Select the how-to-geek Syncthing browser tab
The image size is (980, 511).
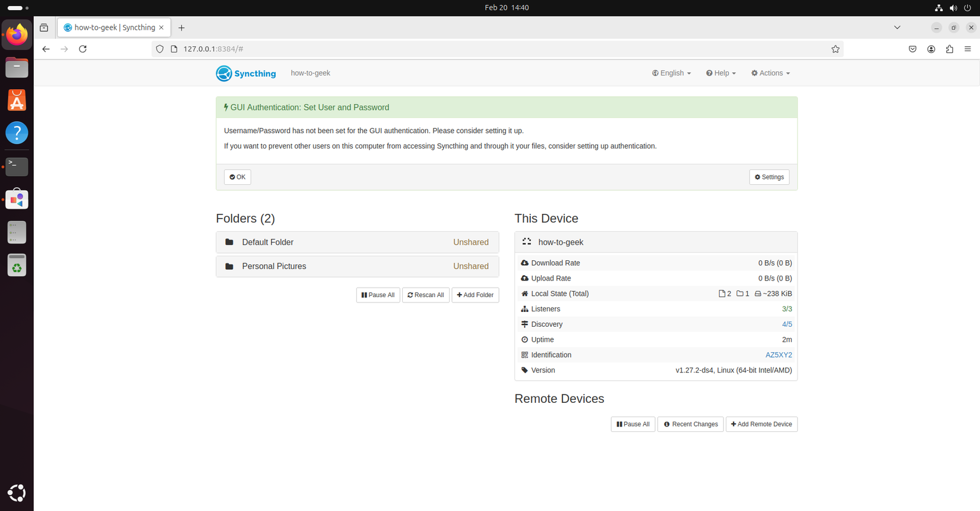point(113,27)
